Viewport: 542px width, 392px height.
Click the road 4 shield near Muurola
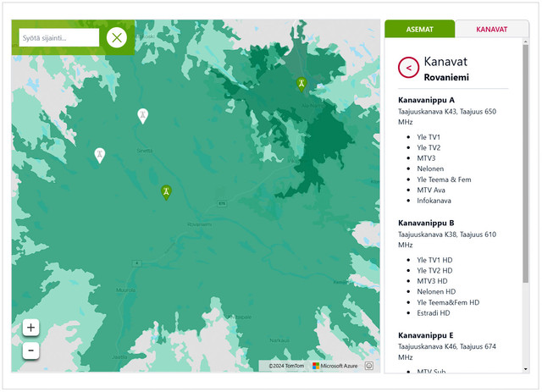click(137, 263)
